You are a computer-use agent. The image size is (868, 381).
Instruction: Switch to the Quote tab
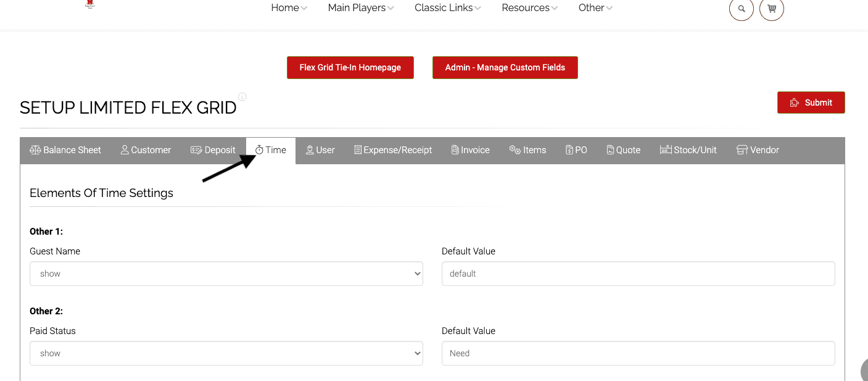point(623,150)
